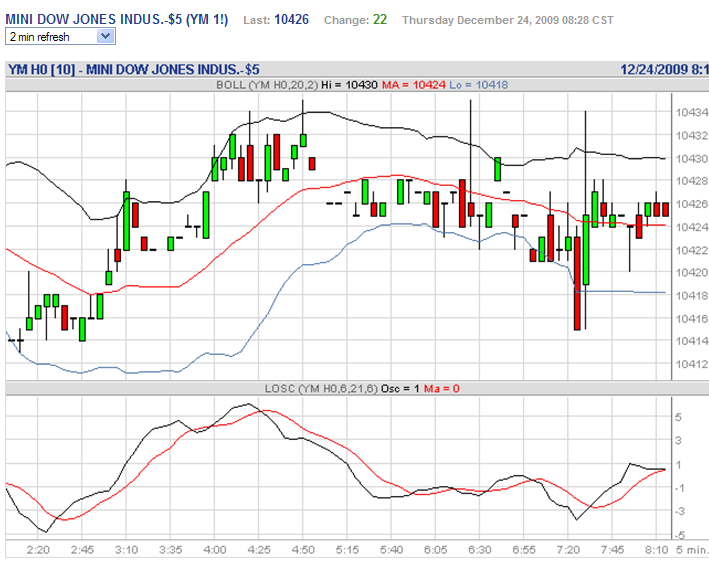The image size is (709, 564).
Task: Click chart header YM H0 [10] - MINI DOW JONES
Action: tap(134, 70)
